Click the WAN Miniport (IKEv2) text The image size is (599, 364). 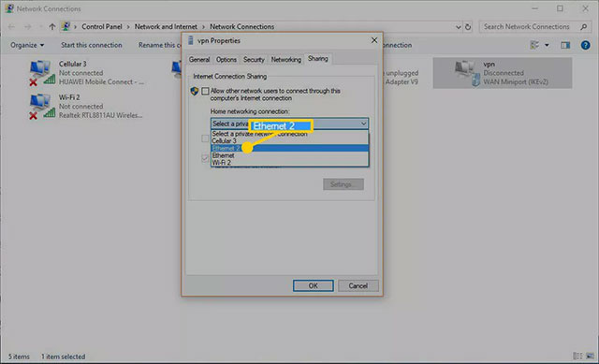pos(516,81)
